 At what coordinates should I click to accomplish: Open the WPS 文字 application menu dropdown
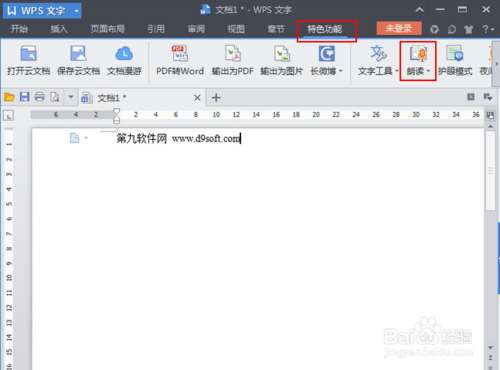click(x=77, y=11)
